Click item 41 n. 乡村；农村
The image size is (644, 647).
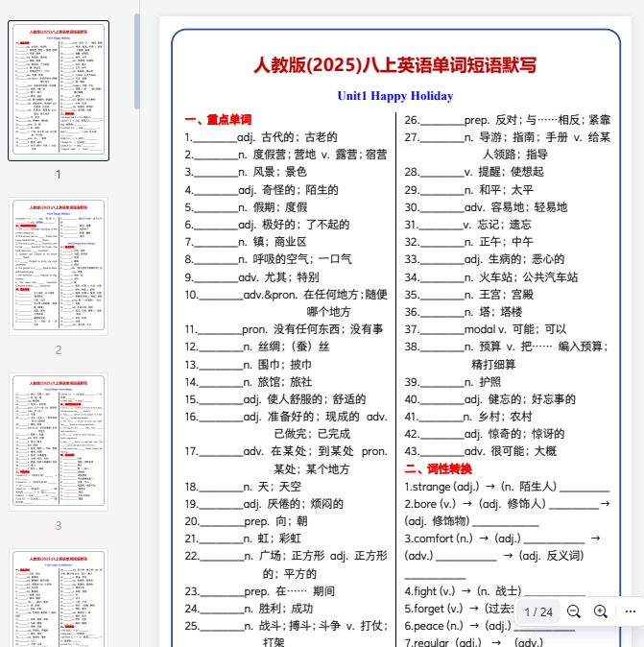click(468, 417)
